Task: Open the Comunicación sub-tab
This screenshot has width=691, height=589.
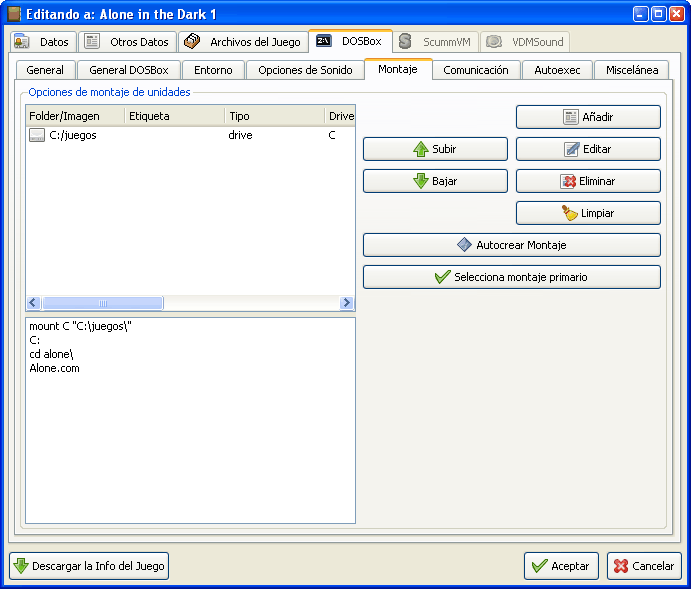Action: coord(476,70)
